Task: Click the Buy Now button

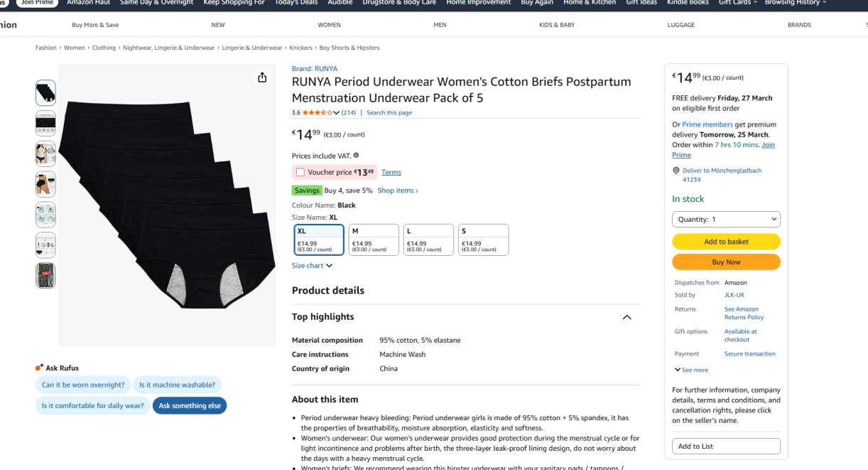Action: (x=726, y=262)
